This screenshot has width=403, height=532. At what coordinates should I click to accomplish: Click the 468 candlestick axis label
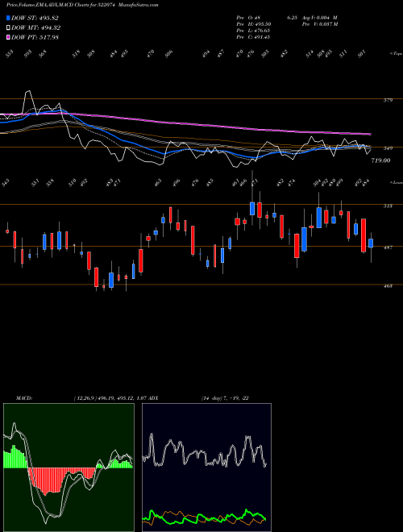point(388,285)
